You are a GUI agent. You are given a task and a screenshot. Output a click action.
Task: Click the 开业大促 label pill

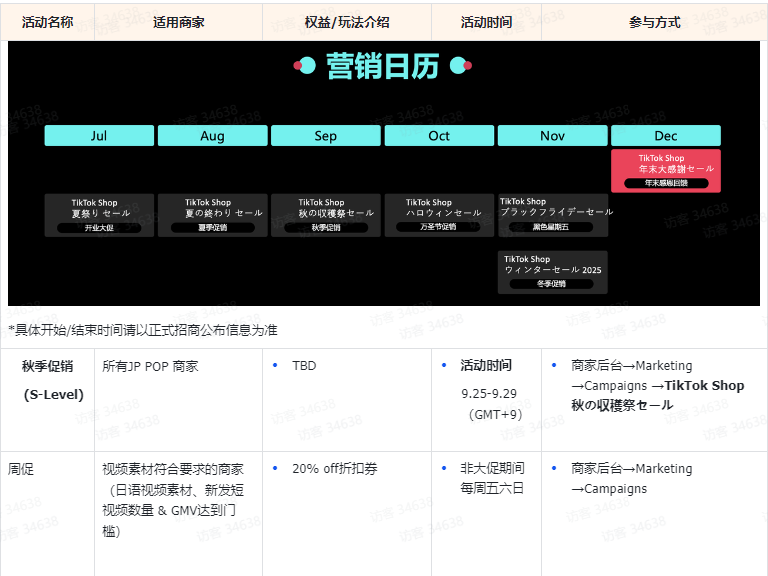pyautogui.click(x=99, y=228)
